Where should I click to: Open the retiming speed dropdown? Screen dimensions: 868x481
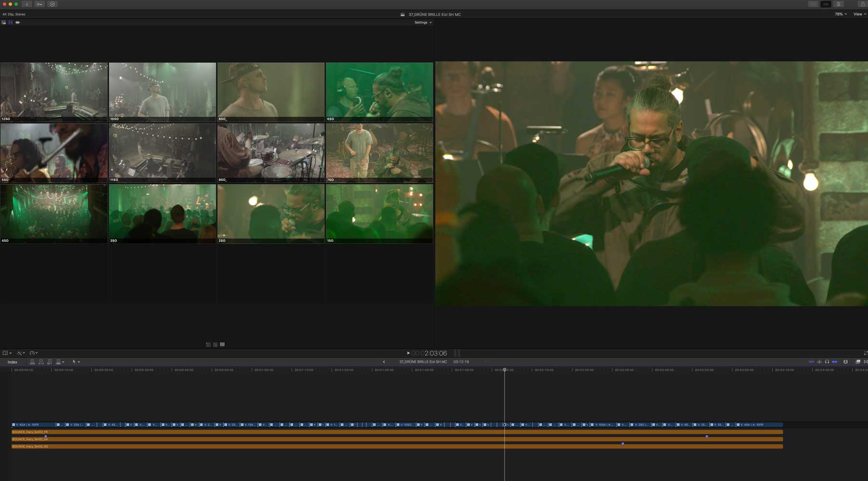[34, 353]
